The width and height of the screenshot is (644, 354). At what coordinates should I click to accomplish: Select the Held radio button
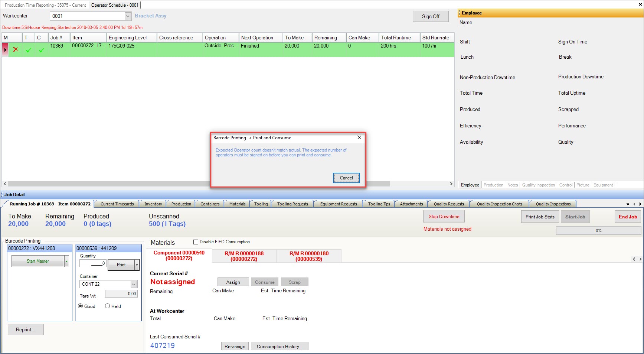(x=108, y=306)
